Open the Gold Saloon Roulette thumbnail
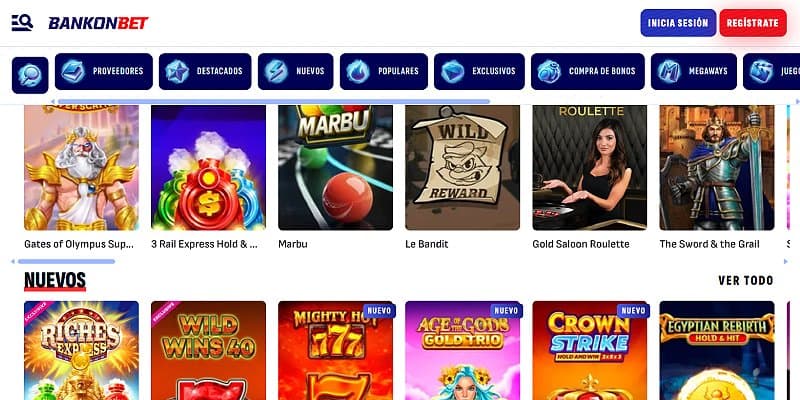This screenshot has width=800, height=400. pos(589,167)
